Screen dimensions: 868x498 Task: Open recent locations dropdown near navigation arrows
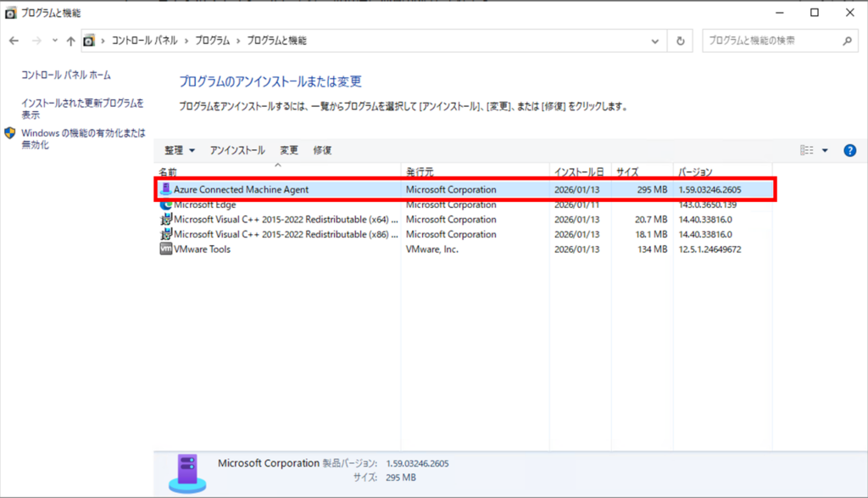coord(55,41)
